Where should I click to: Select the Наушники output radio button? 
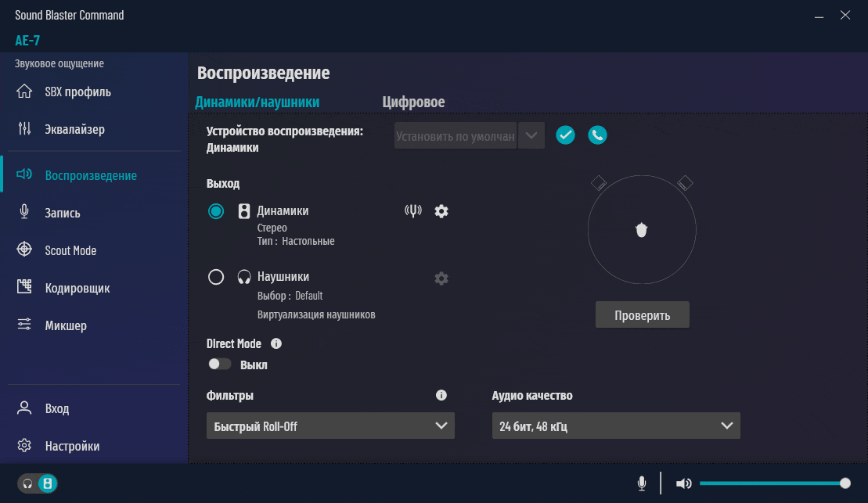[216, 277]
